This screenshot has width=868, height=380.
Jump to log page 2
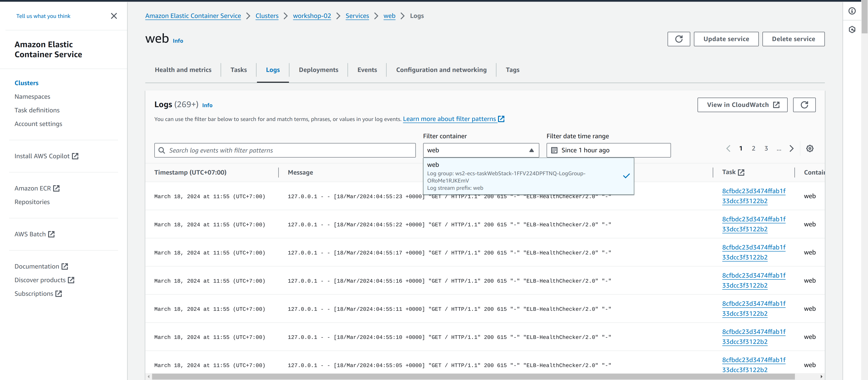(753, 148)
